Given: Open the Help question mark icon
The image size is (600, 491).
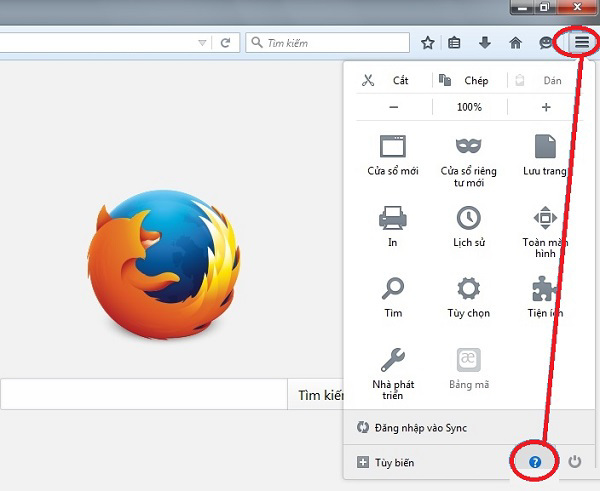Looking at the screenshot, I should [535, 462].
